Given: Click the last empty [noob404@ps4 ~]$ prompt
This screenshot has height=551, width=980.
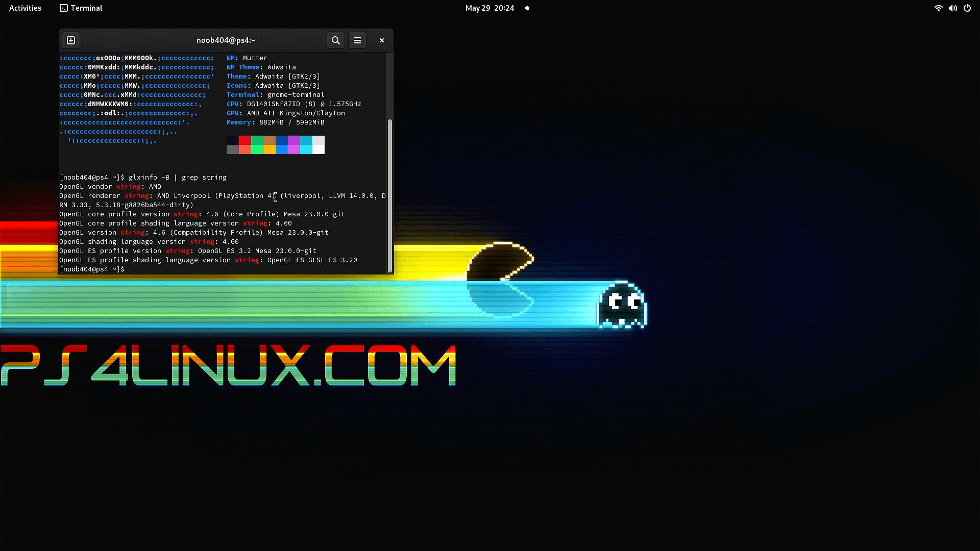Looking at the screenshot, I should (91, 269).
